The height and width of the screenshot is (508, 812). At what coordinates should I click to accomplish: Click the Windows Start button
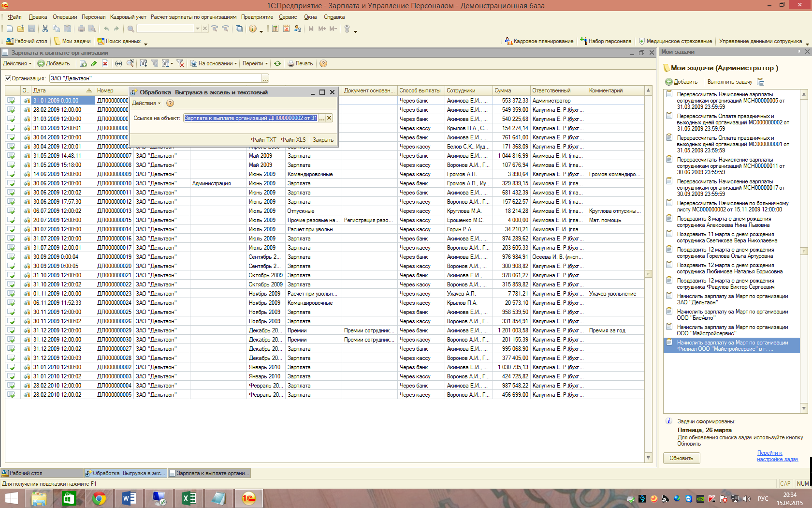[11, 498]
